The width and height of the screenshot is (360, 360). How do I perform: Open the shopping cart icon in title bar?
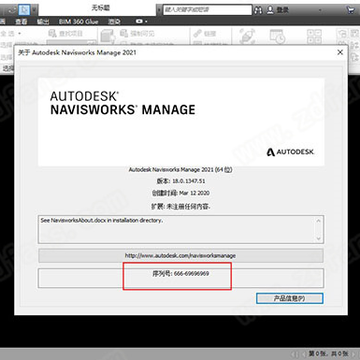(x=350, y=10)
